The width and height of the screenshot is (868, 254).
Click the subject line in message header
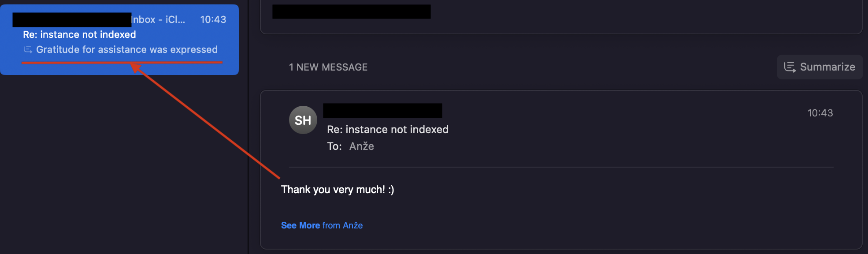point(387,130)
